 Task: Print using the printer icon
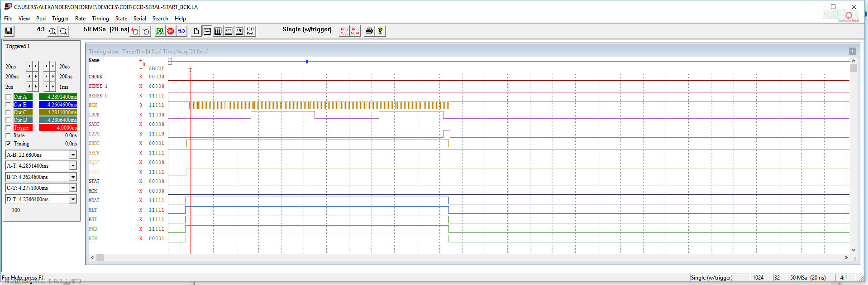point(369,31)
